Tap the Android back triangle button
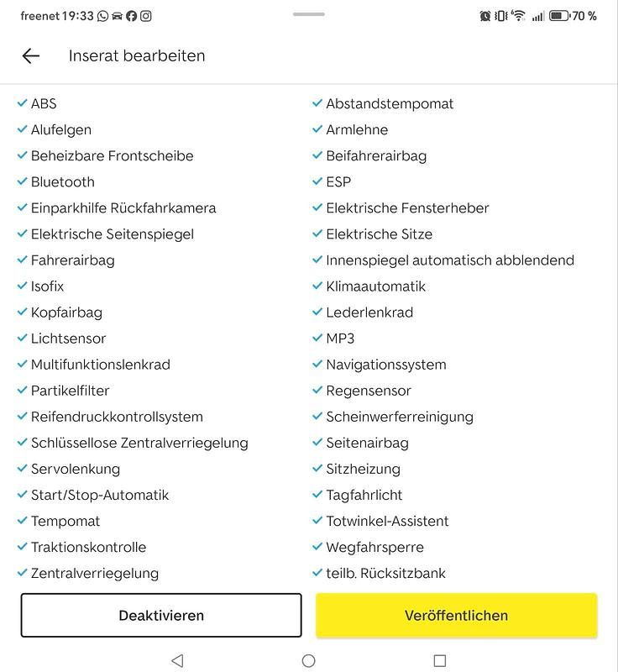This screenshot has width=618, height=672. (x=177, y=660)
